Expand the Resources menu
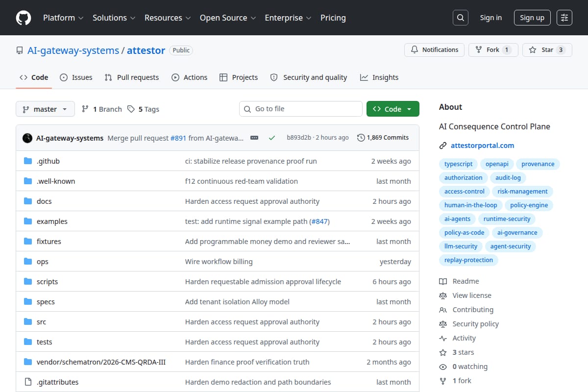The width and height of the screenshot is (588, 392). click(x=167, y=18)
